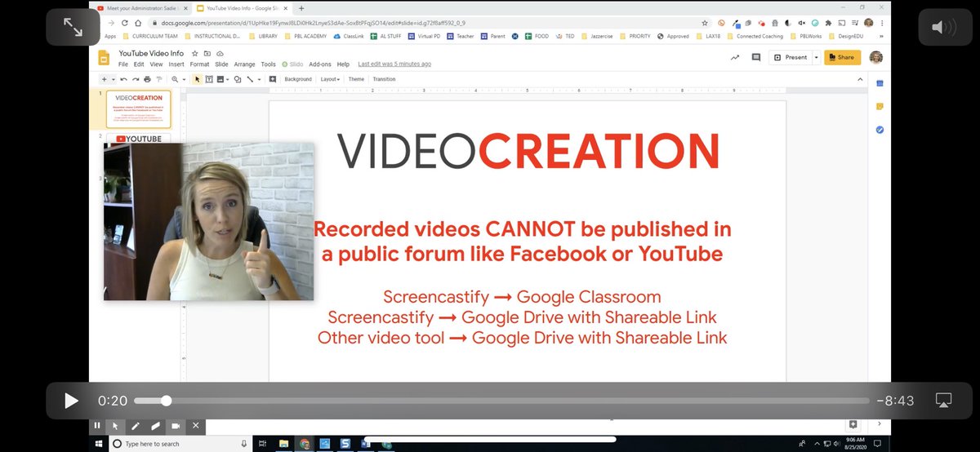Click the Present button

tap(791, 57)
